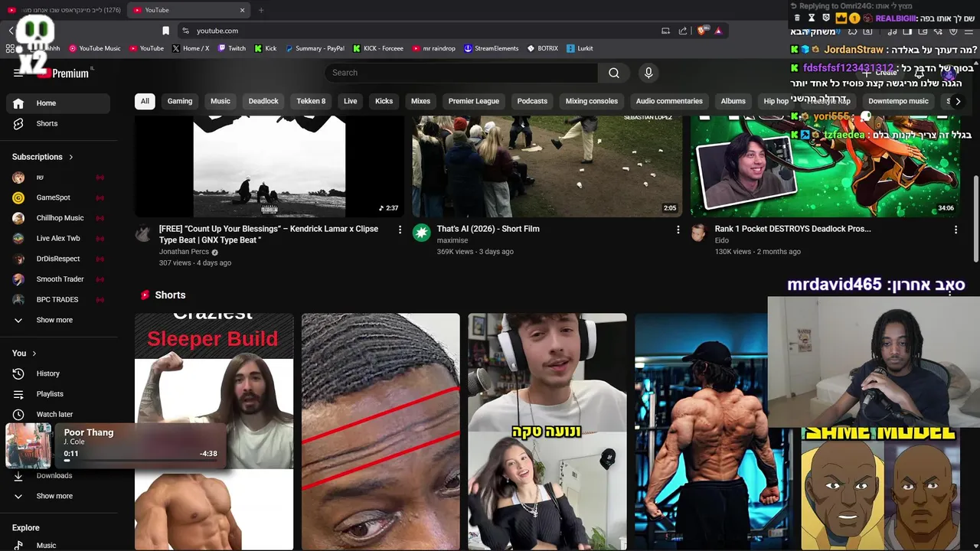Screen dimensions: 980x551
Task: Select the Gaming filter chip
Action: (x=180, y=101)
